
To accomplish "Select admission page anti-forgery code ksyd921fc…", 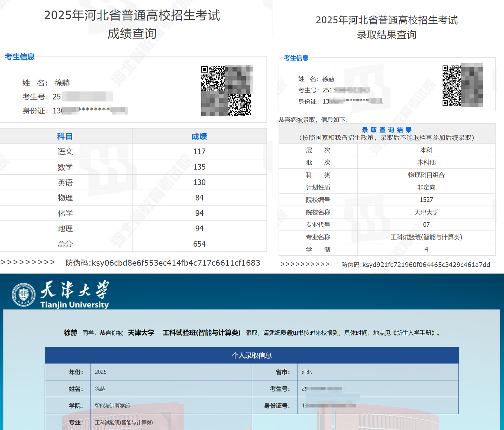I will click(426, 265).
